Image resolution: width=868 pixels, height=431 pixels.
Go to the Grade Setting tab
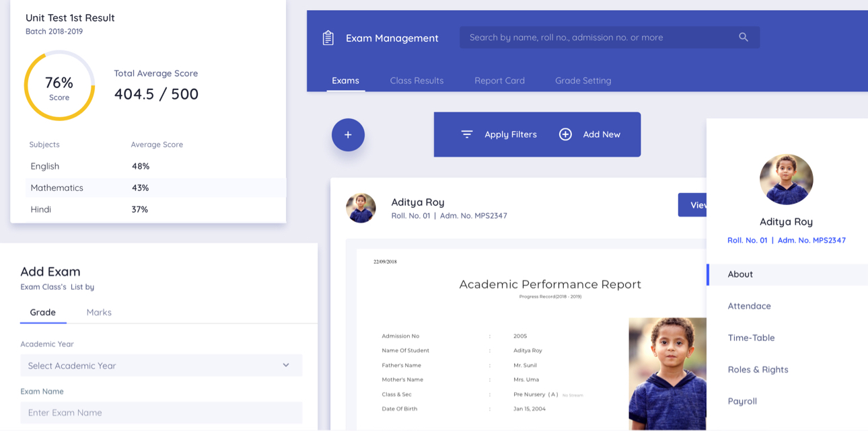[583, 81]
